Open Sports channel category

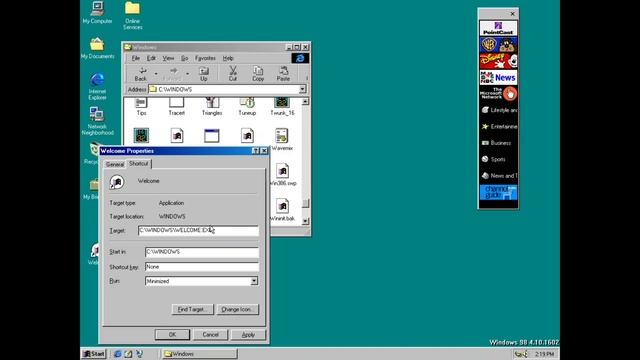(498, 159)
